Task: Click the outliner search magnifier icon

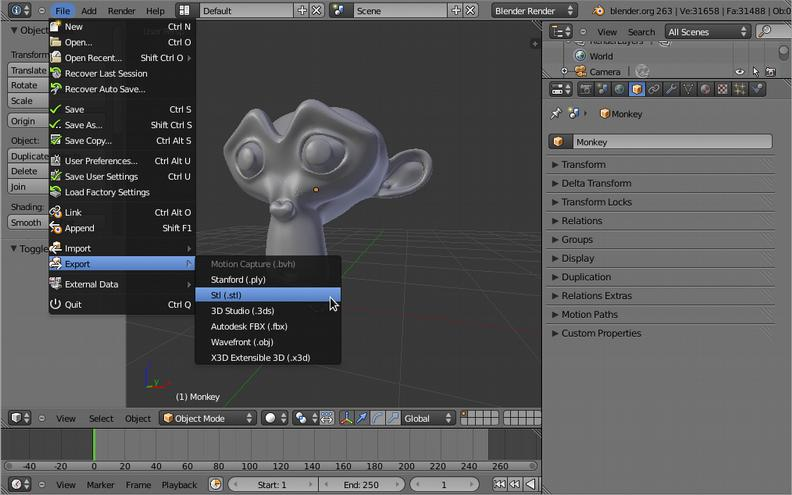Action: pos(766,31)
